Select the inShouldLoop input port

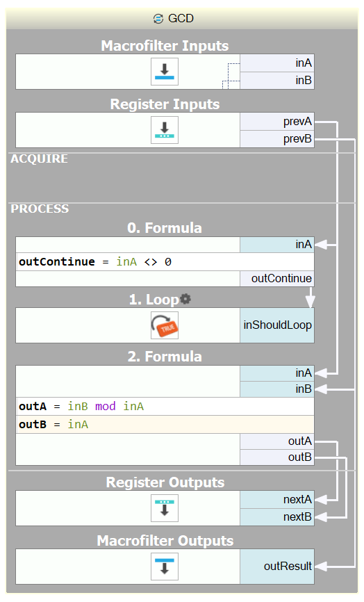277,325
